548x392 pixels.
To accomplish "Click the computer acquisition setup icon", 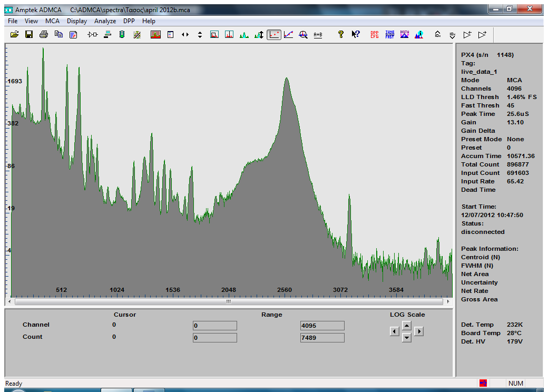I will [x=107, y=34].
